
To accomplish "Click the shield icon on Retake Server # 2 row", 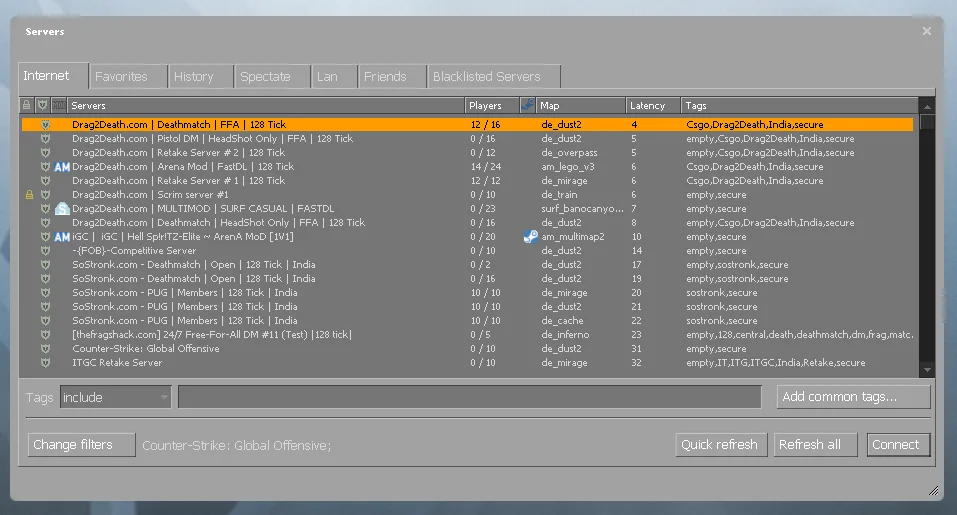I will 45,153.
